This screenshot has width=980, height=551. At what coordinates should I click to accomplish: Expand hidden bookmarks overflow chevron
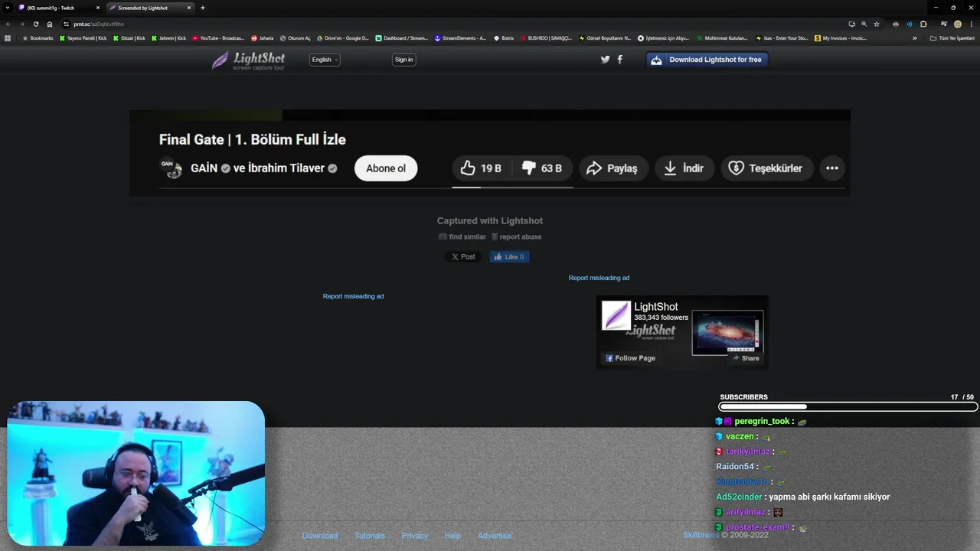914,38
